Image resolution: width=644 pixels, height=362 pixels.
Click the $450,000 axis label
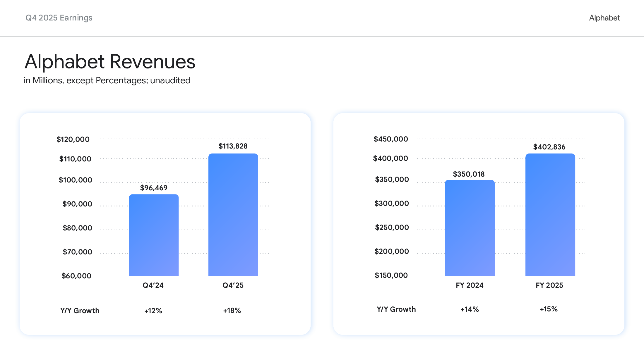[x=390, y=139]
